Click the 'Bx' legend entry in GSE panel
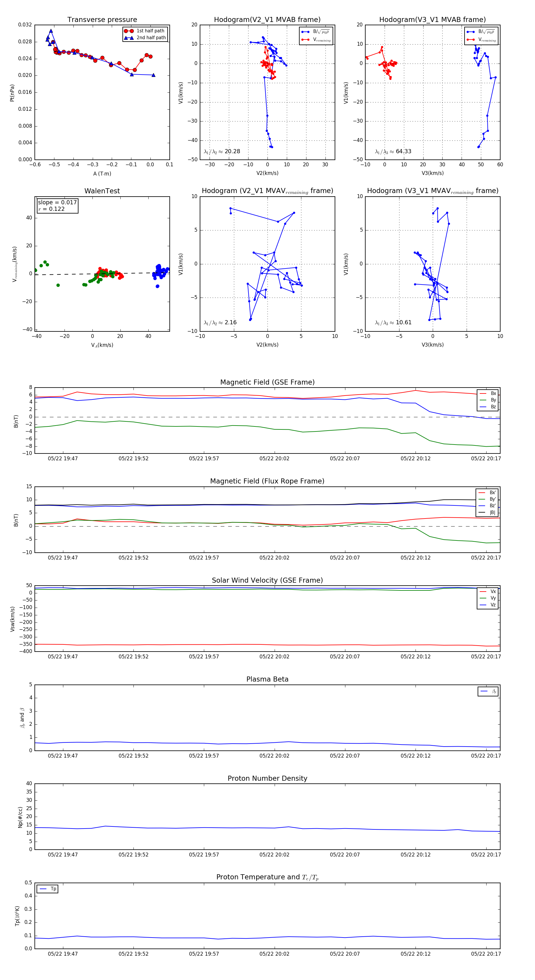Image resolution: width=535 pixels, height=980 pixels. tap(488, 394)
